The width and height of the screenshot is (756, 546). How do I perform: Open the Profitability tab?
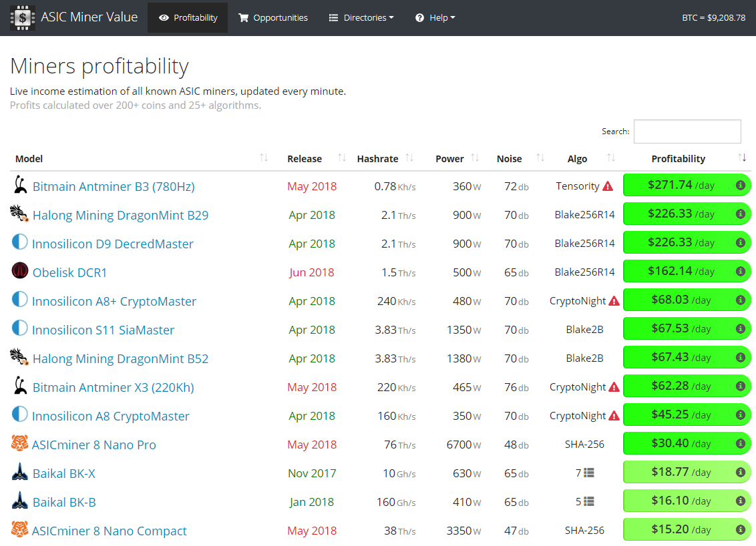(188, 18)
